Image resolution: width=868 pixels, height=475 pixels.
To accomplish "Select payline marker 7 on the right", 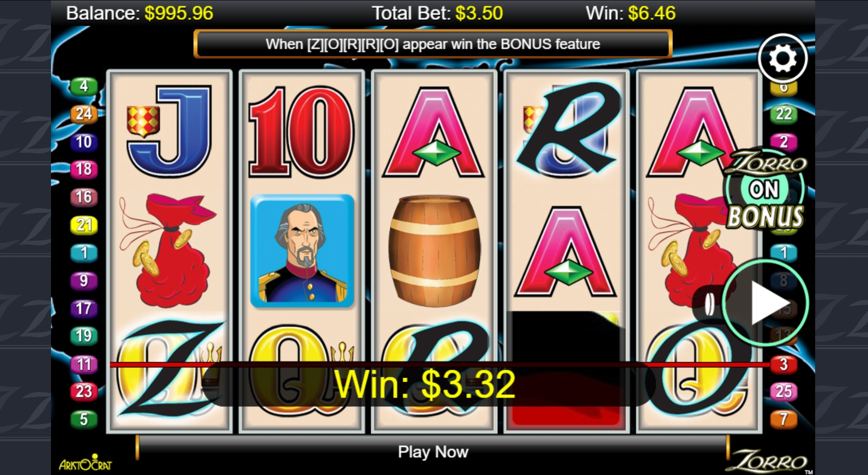I will click(x=784, y=419).
